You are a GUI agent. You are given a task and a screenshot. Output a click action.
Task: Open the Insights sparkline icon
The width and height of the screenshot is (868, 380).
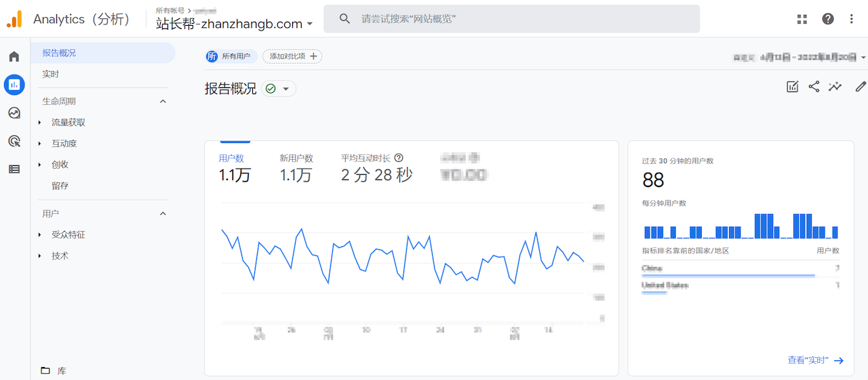point(835,87)
